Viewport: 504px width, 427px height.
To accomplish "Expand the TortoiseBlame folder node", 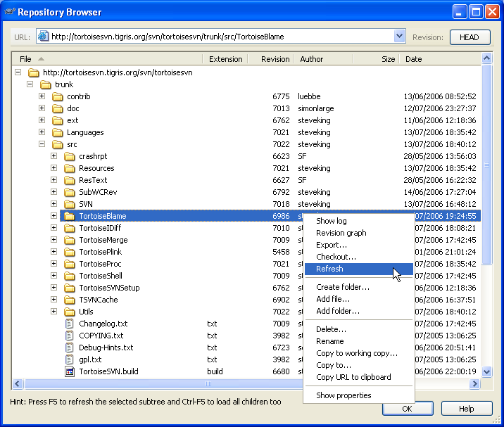I will [53, 216].
